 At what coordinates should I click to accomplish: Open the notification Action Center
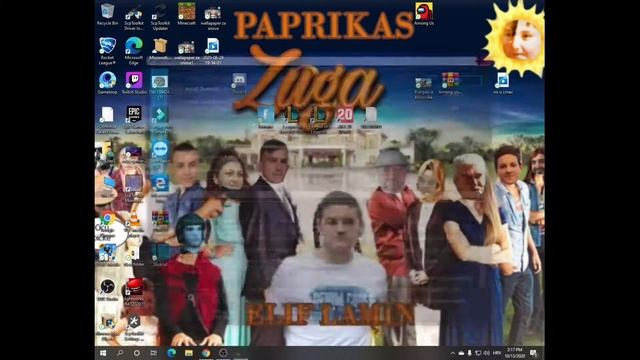(533, 353)
